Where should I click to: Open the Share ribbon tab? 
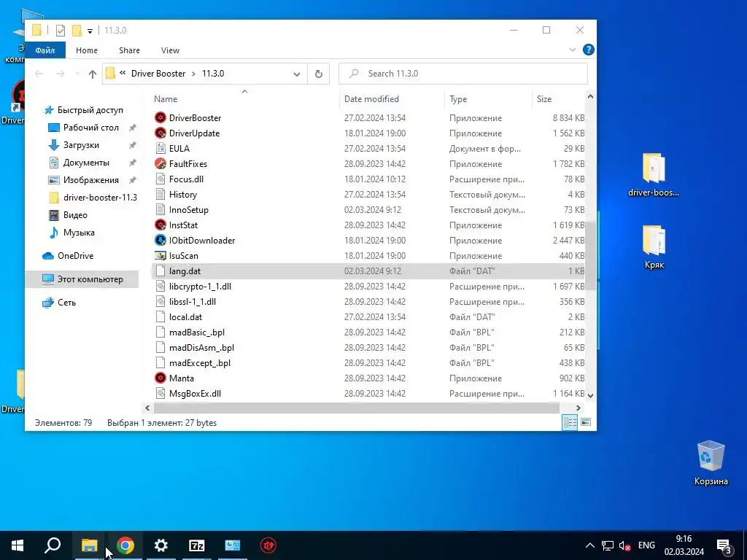130,50
